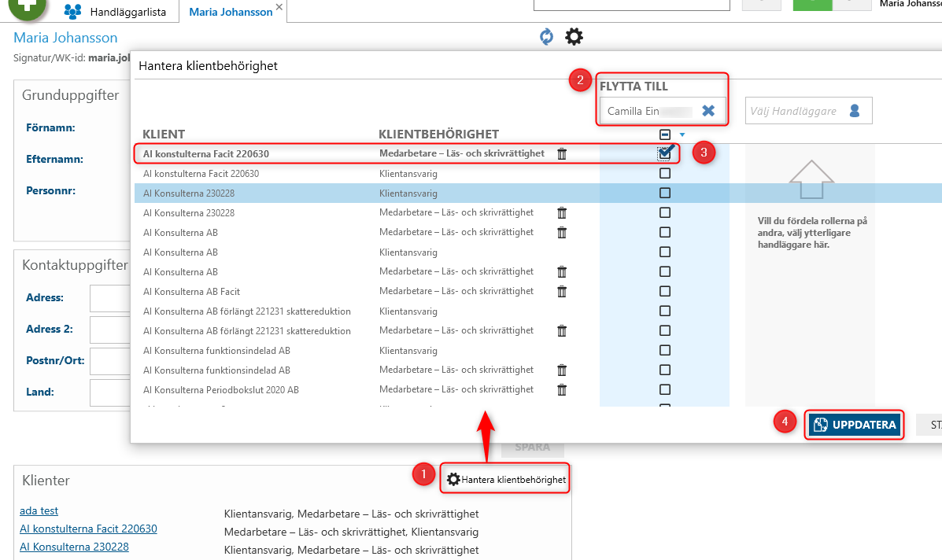Click the Adress input field
The height and width of the screenshot is (560, 942).
(x=110, y=298)
